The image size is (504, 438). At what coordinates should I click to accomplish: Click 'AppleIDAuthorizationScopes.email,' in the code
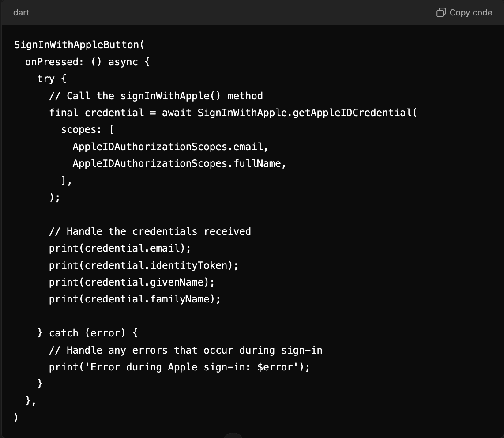pyautogui.click(x=170, y=147)
